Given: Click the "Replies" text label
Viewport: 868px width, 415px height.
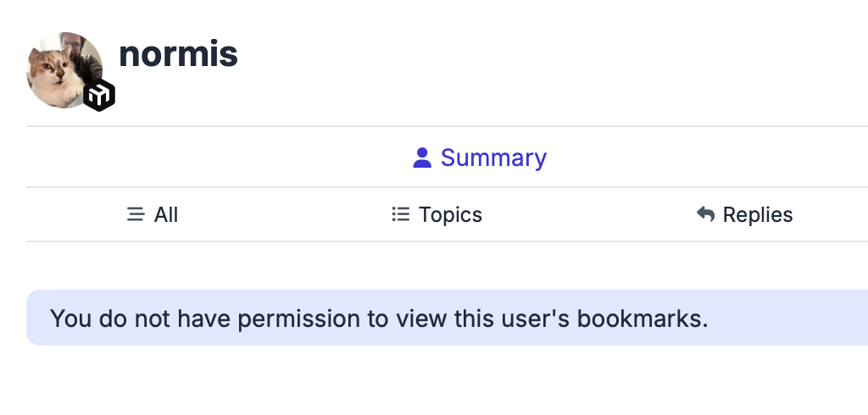Looking at the screenshot, I should [x=758, y=214].
